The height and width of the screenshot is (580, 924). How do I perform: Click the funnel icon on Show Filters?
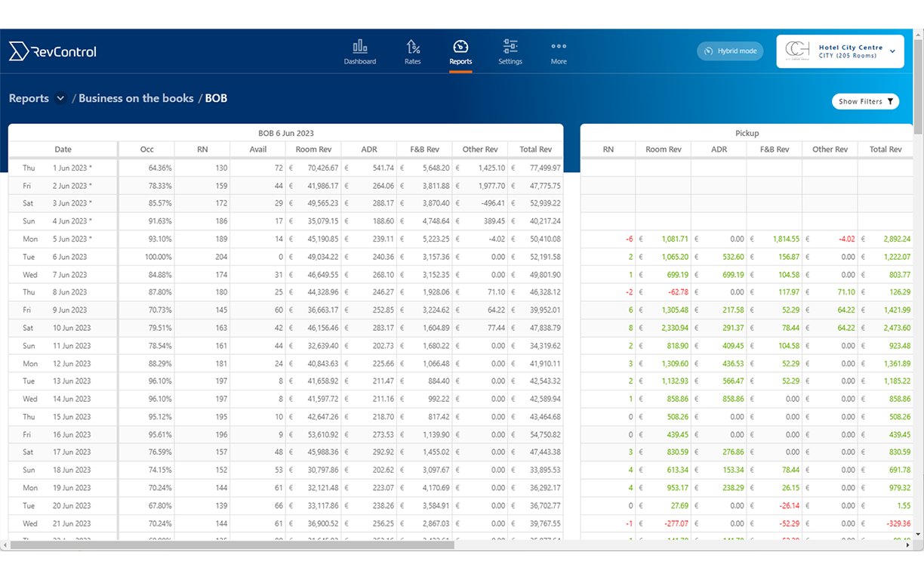(x=891, y=100)
